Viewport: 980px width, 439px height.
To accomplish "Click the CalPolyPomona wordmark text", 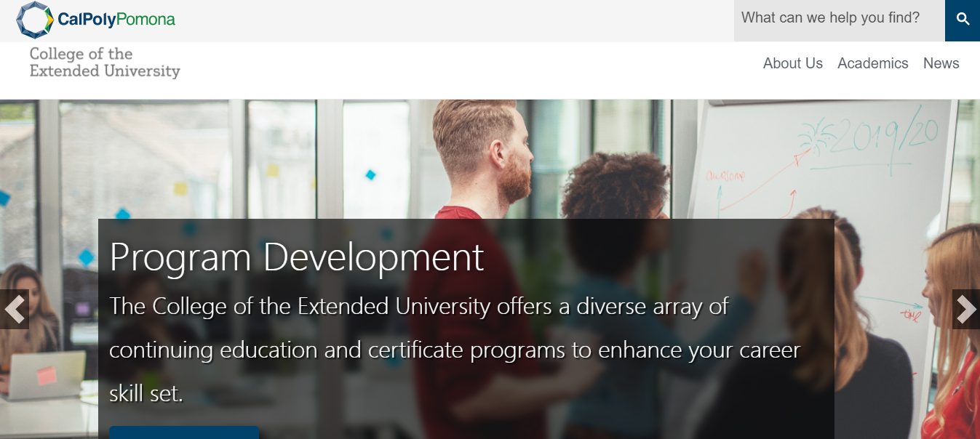I will point(116,20).
